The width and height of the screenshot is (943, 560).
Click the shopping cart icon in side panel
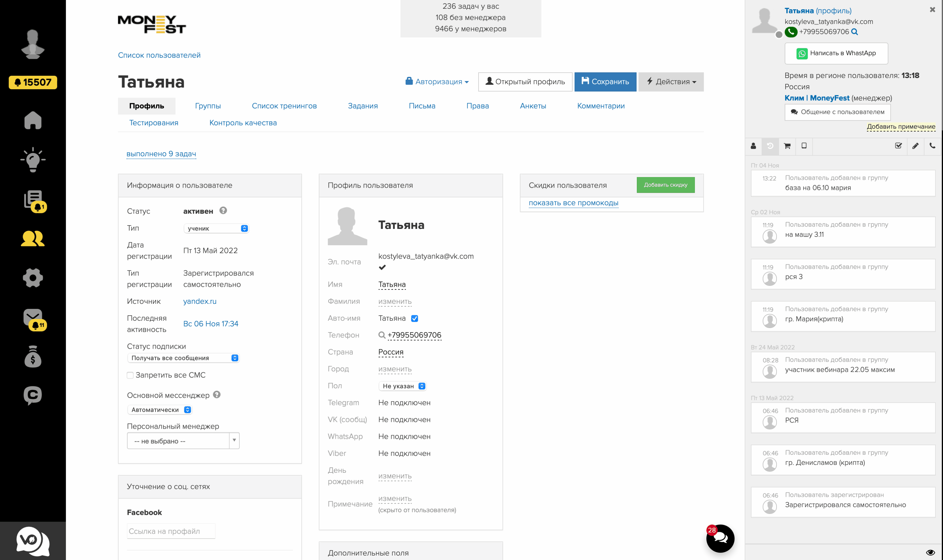tap(787, 146)
